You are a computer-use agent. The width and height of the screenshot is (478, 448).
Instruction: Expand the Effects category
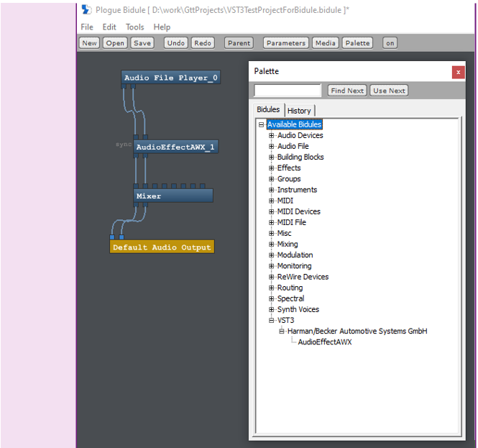[x=271, y=168]
